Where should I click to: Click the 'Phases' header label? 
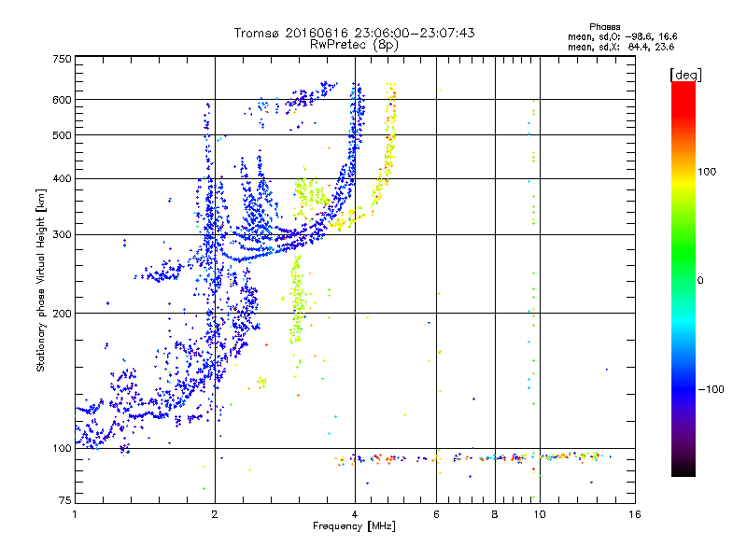pyautogui.click(x=604, y=27)
